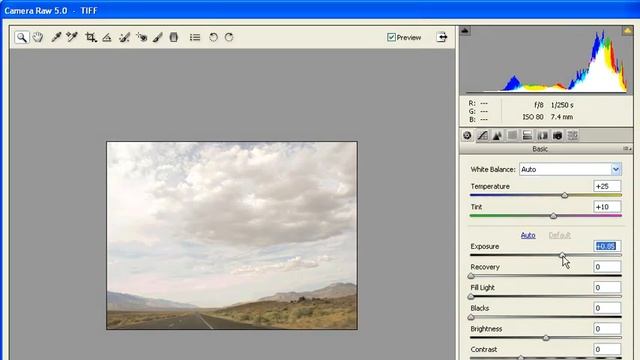Viewport: 640px width, 360px height.
Task: Rotate image 90 degrees counterclockwise
Action: coord(213,38)
